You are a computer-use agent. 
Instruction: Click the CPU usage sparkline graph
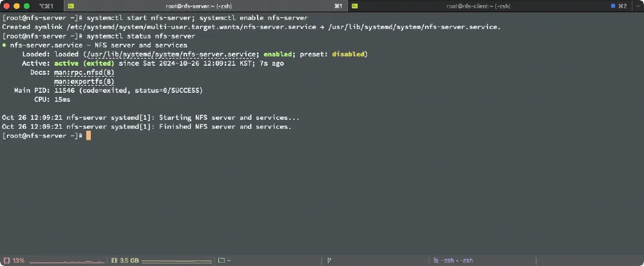pos(67,261)
